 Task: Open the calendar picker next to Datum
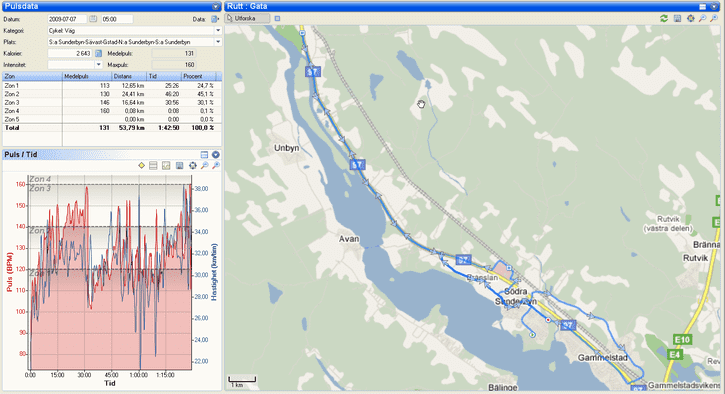coord(93,19)
